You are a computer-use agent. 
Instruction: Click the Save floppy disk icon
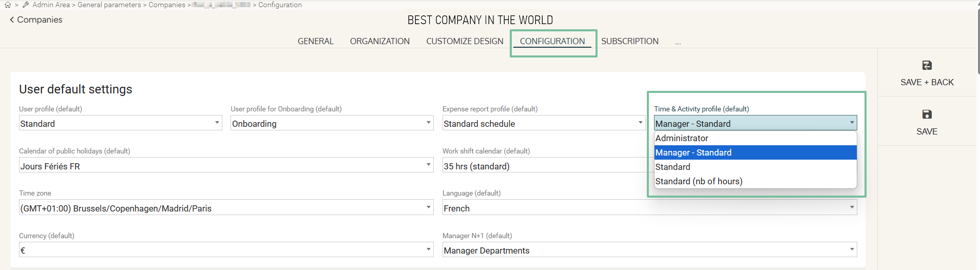coord(927,114)
